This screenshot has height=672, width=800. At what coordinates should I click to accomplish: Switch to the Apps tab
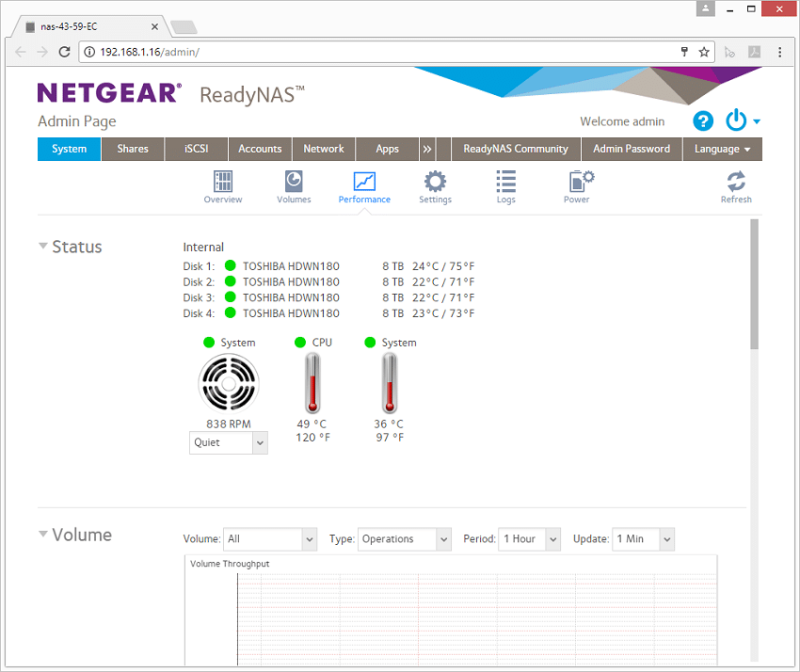(x=387, y=149)
